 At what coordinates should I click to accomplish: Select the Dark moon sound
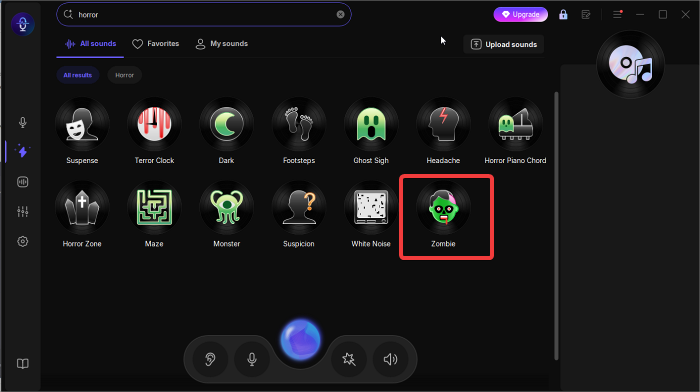226,124
